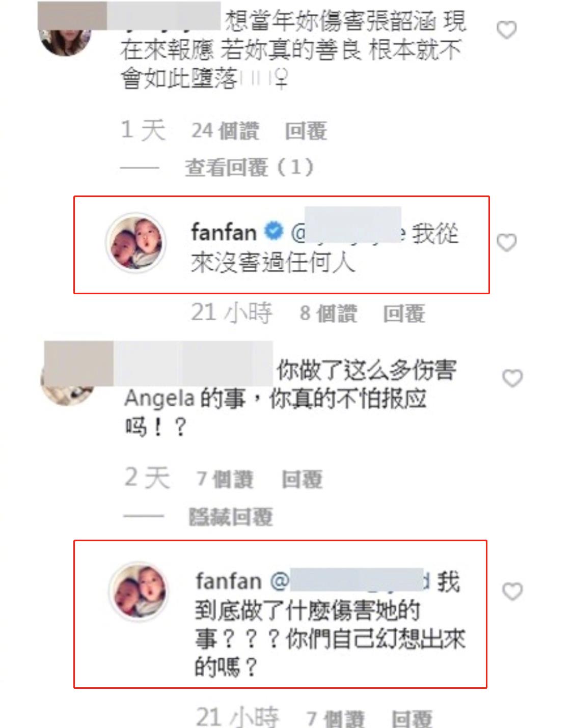Like the comment mentioning Angela
Image resolution: width=573 pixels, height=728 pixels.
512,378
